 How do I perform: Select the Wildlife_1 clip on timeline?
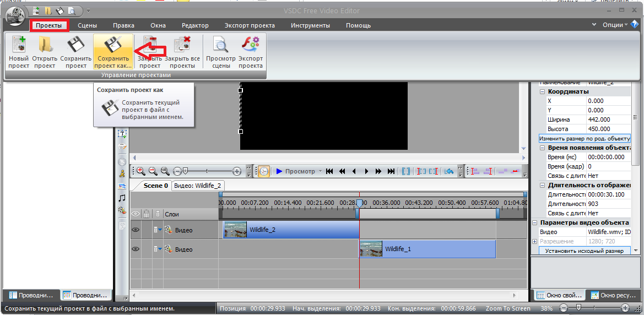427,249
